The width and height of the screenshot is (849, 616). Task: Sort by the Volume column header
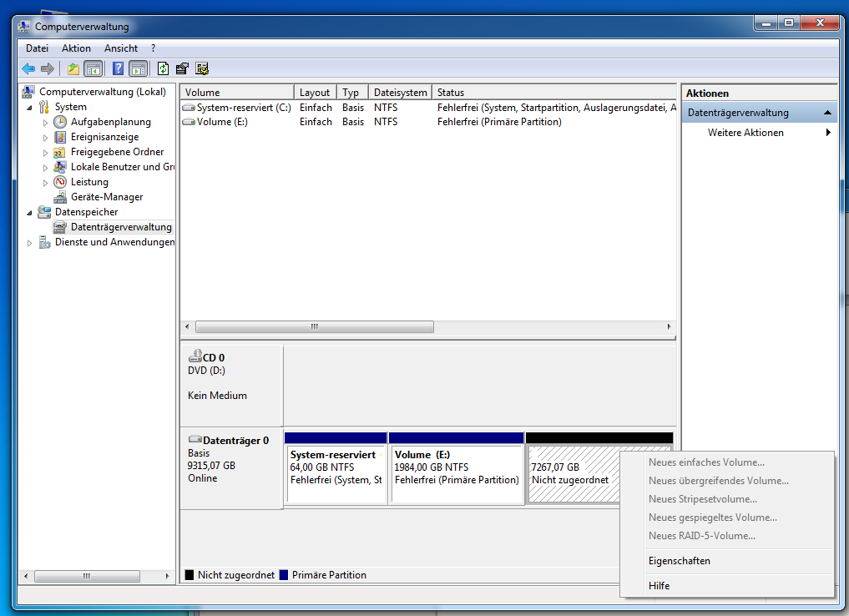[x=237, y=92]
